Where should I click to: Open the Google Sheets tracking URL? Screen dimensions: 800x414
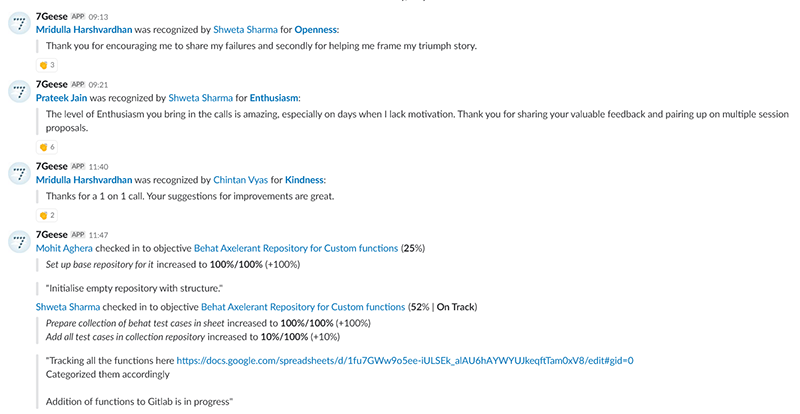[x=405, y=361]
